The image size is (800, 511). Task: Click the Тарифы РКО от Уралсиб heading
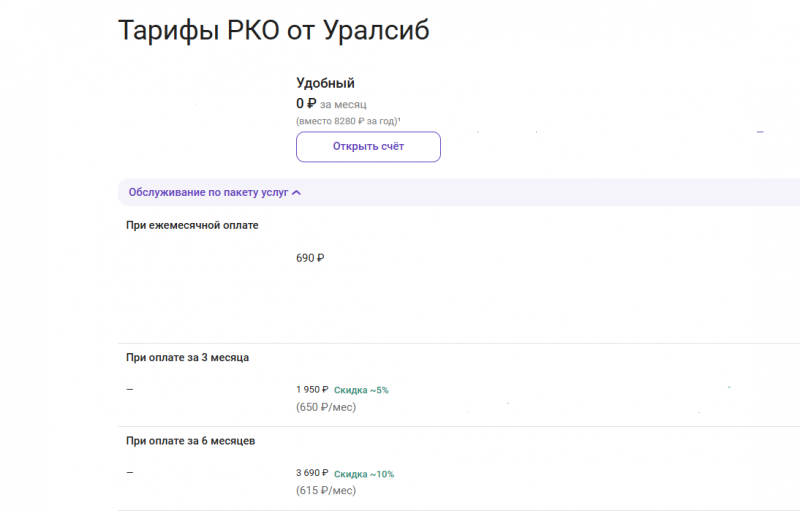pyautogui.click(x=274, y=30)
